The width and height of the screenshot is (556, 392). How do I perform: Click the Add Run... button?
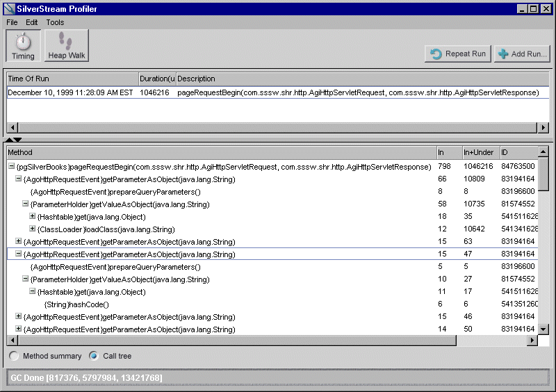point(522,54)
